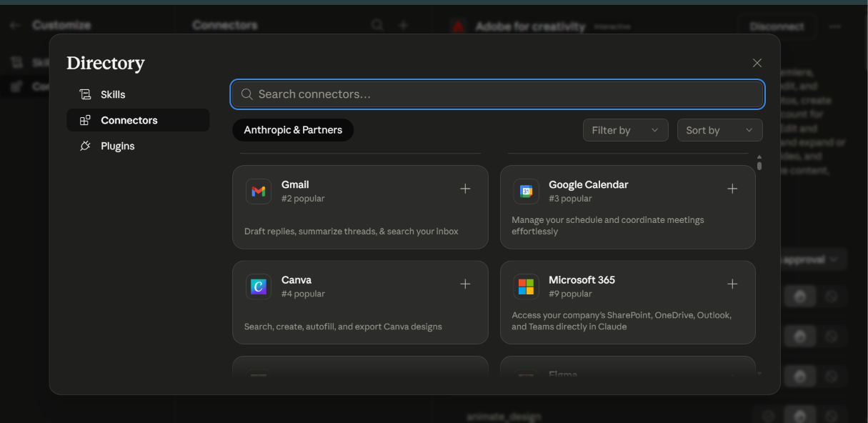Click '#2 popular' under Gmail
Viewport: 868px width, 423px height.
tap(303, 199)
